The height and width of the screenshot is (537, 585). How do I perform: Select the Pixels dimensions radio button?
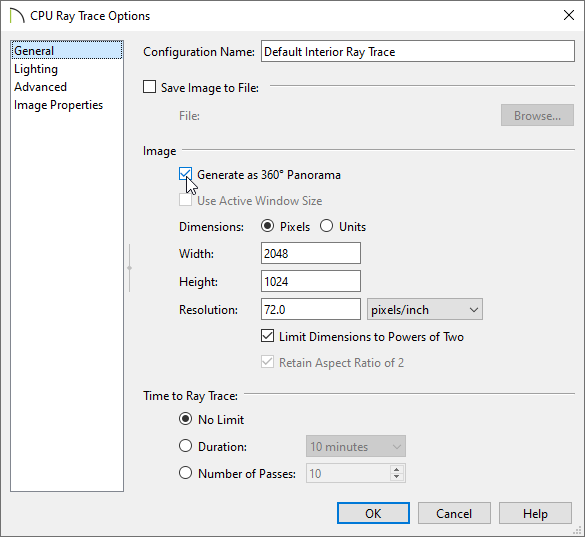(268, 226)
